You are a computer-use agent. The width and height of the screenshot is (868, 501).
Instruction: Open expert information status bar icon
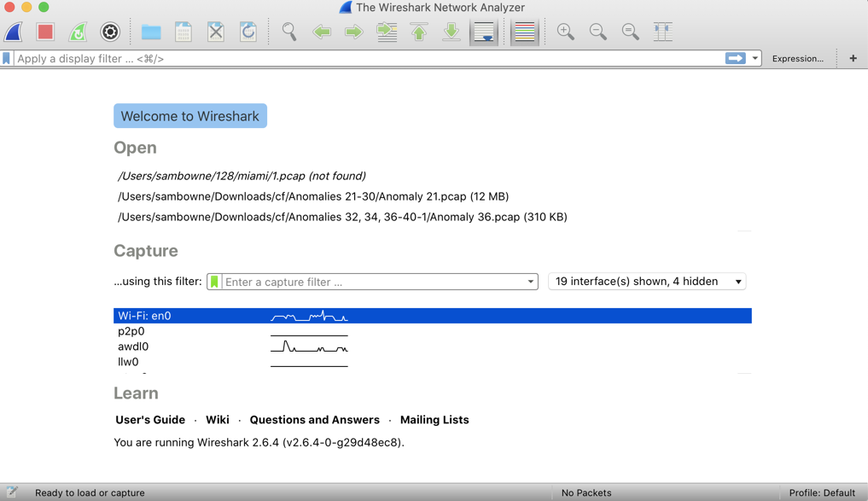(x=12, y=492)
